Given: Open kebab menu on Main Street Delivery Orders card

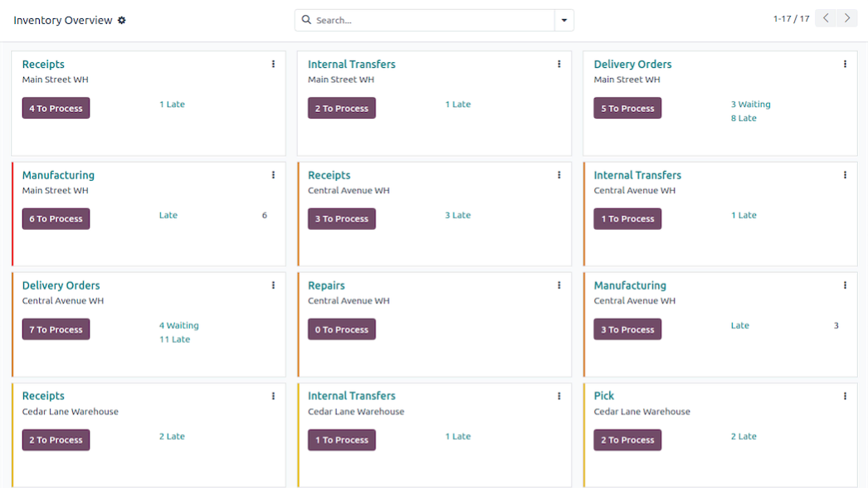Looking at the screenshot, I should 845,64.
